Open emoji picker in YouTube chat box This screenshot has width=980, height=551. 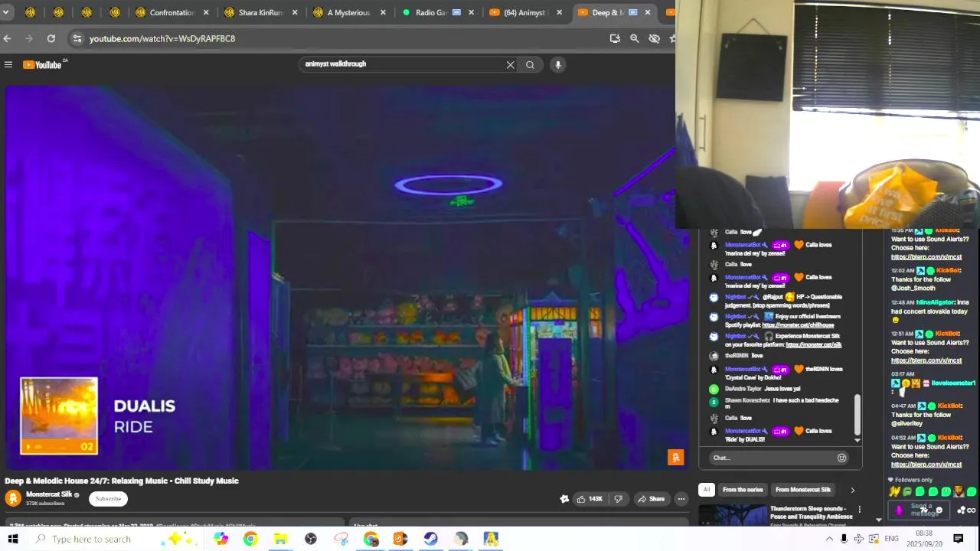pyautogui.click(x=841, y=458)
